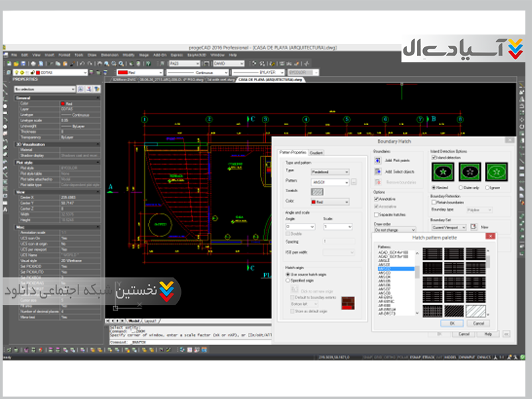Click the Save icon in the top toolbar

(21, 63)
